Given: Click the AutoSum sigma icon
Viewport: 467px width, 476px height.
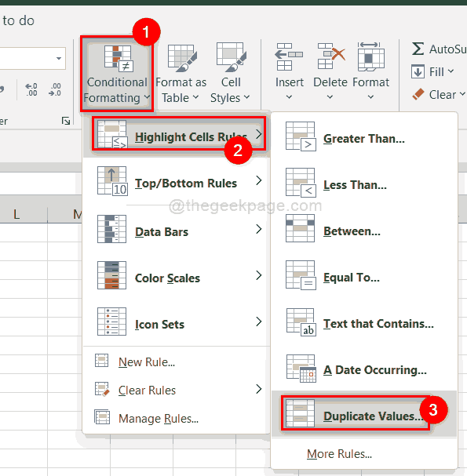Looking at the screenshot, I should [418, 49].
